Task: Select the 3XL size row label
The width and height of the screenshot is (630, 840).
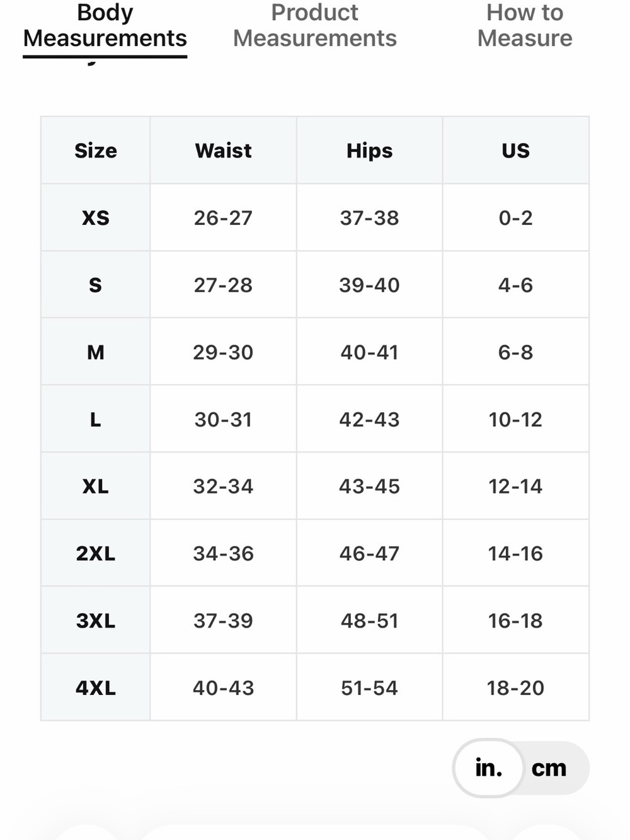Action: click(x=96, y=621)
